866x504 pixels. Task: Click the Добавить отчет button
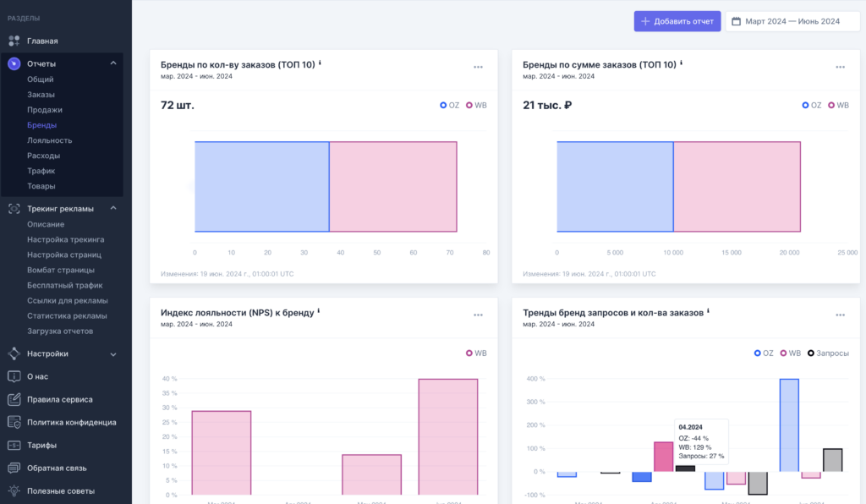[677, 21]
